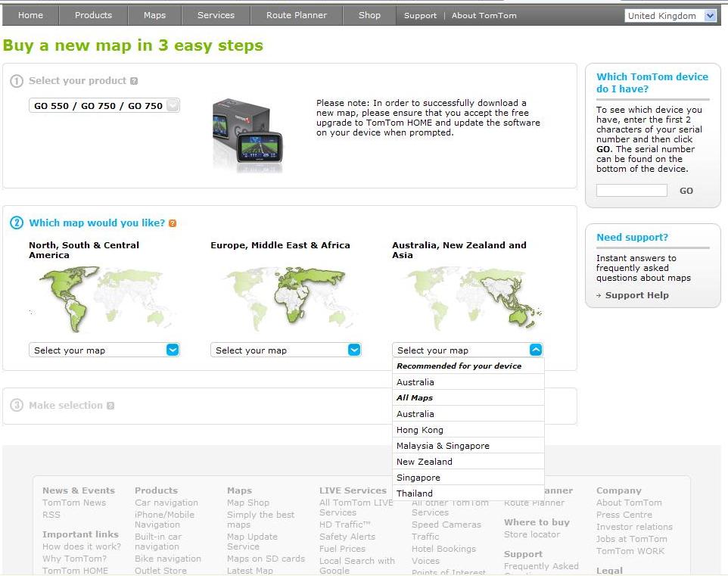
Task: Open the GO 550 / GO 750 product dropdown
Action: coord(104,106)
